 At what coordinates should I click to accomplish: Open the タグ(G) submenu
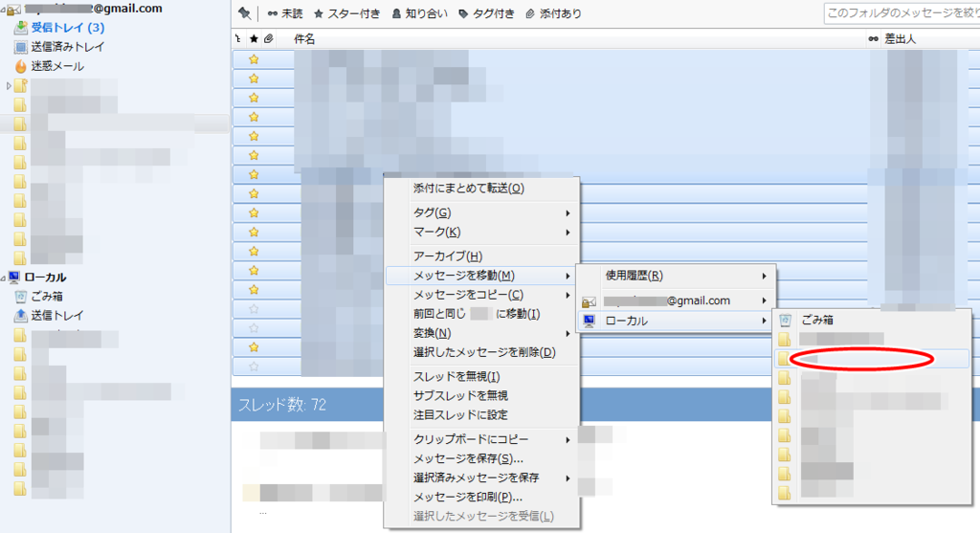click(481, 212)
